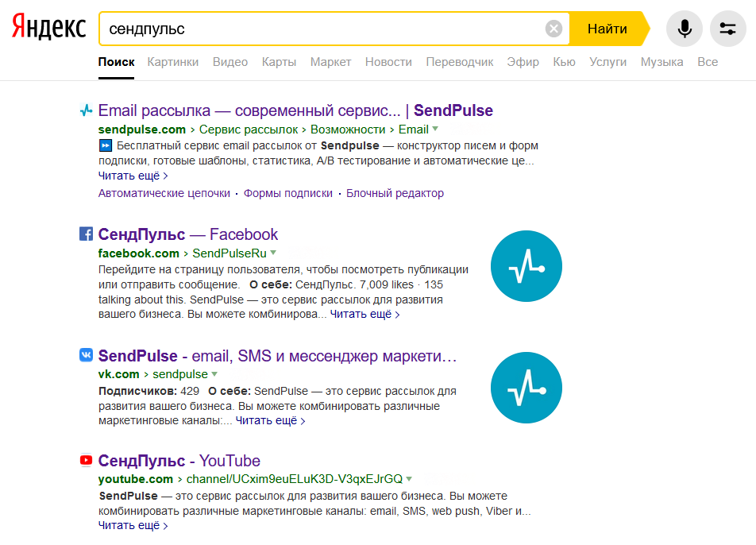Click the Facebook favicon icon
This screenshot has width=756, height=545.
86,234
